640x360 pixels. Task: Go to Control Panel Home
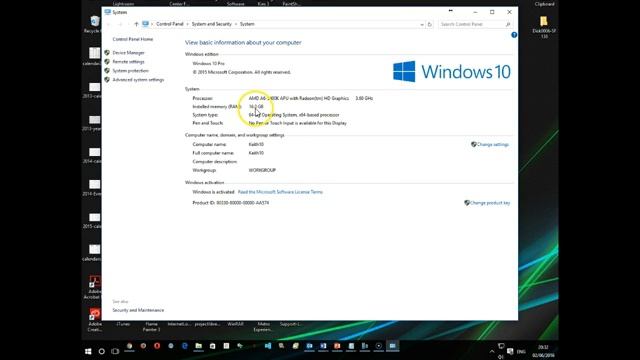click(133, 39)
